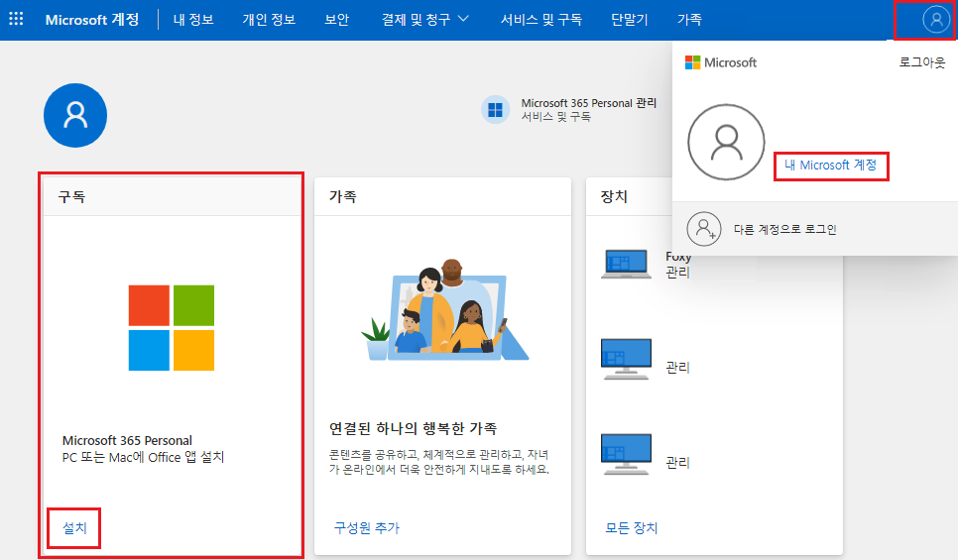The width and height of the screenshot is (958, 560).
Task: Open the 서비스 및 구독 menu
Action: 541,20
